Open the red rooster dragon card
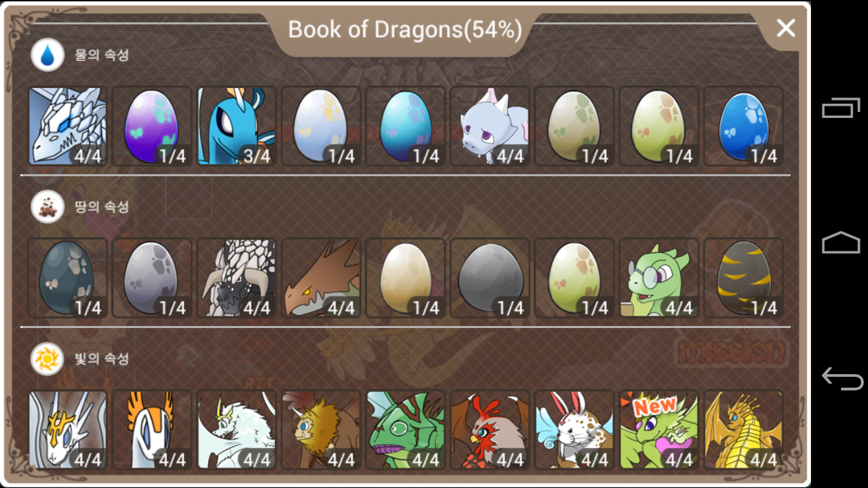This screenshot has width=868, height=488. click(x=490, y=429)
